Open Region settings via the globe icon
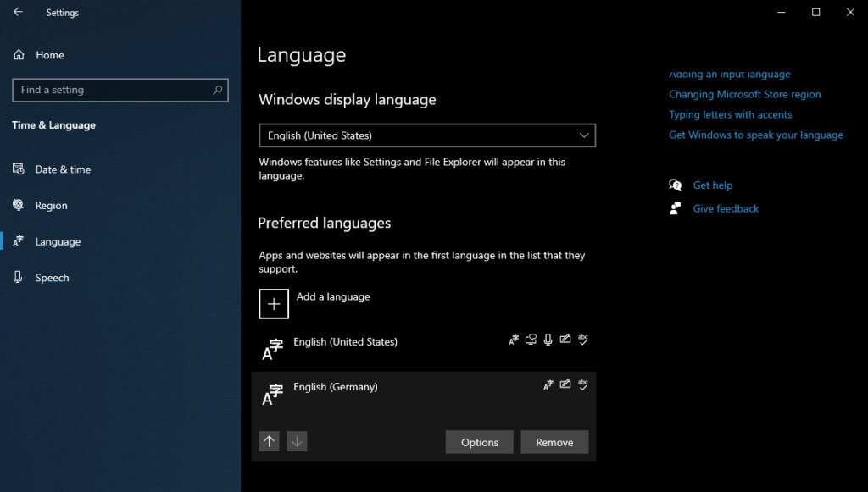 pyautogui.click(x=18, y=205)
